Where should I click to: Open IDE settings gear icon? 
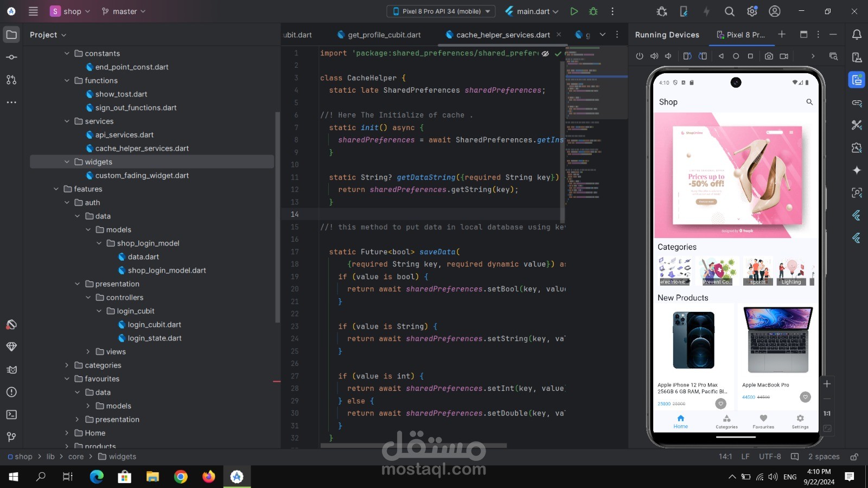point(752,11)
